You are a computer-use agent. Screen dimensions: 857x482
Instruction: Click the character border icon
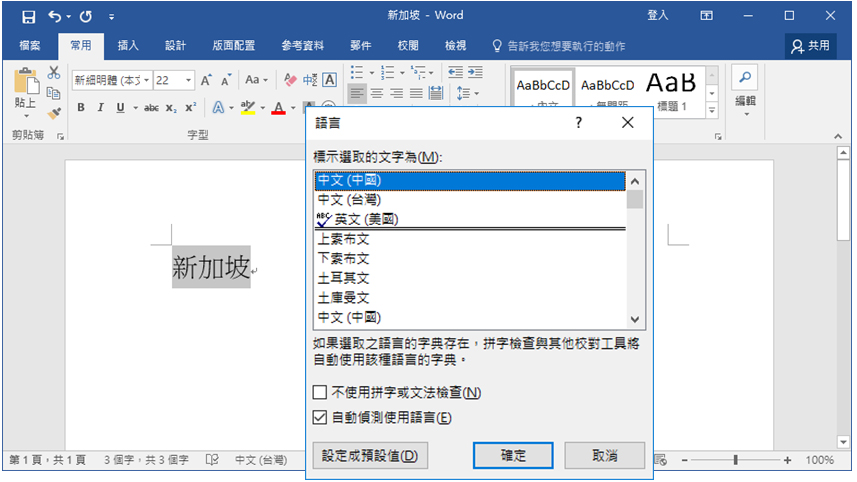(x=330, y=80)
